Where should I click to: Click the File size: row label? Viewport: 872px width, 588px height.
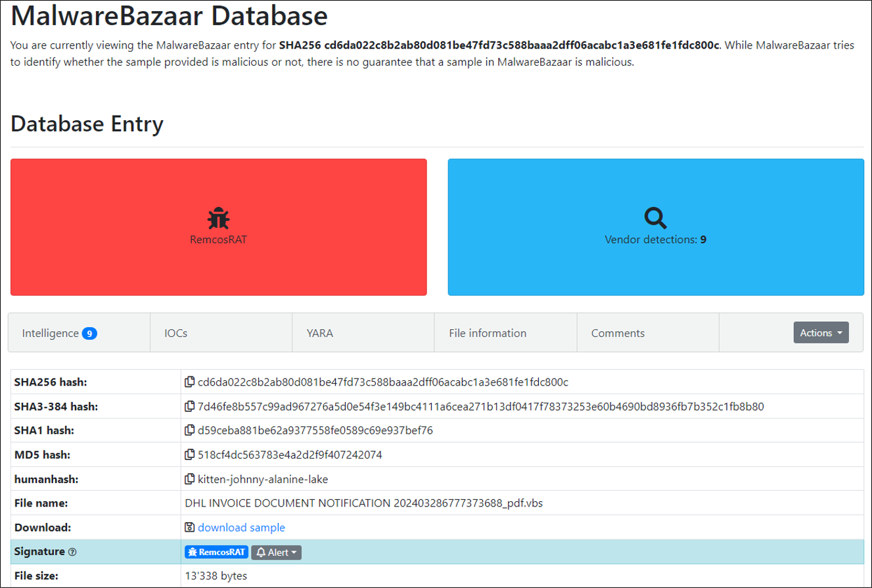36,576
